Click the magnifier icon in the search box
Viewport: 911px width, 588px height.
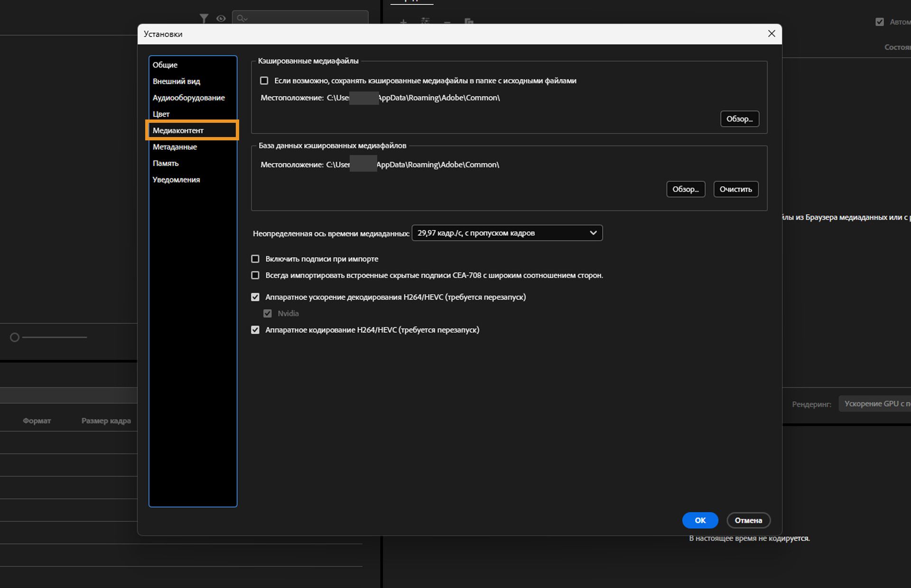pyautogui.click(x=242, y=18)
